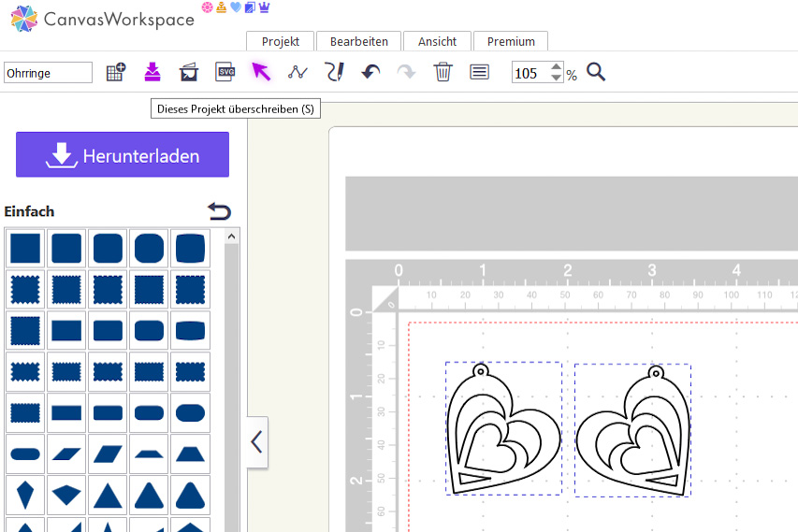Collapse the left shapes panel
The width and height of the screenshot is (798, 532).
point(256,442)
